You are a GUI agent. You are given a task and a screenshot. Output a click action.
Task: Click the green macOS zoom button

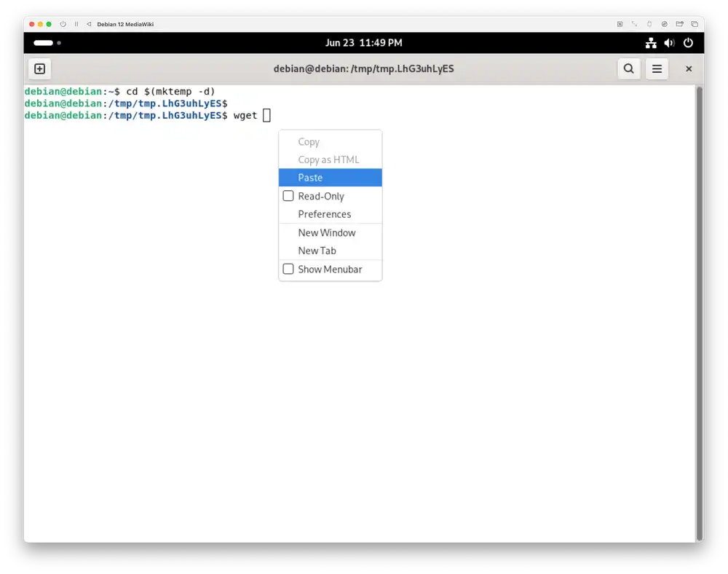[x=49, y=24]
